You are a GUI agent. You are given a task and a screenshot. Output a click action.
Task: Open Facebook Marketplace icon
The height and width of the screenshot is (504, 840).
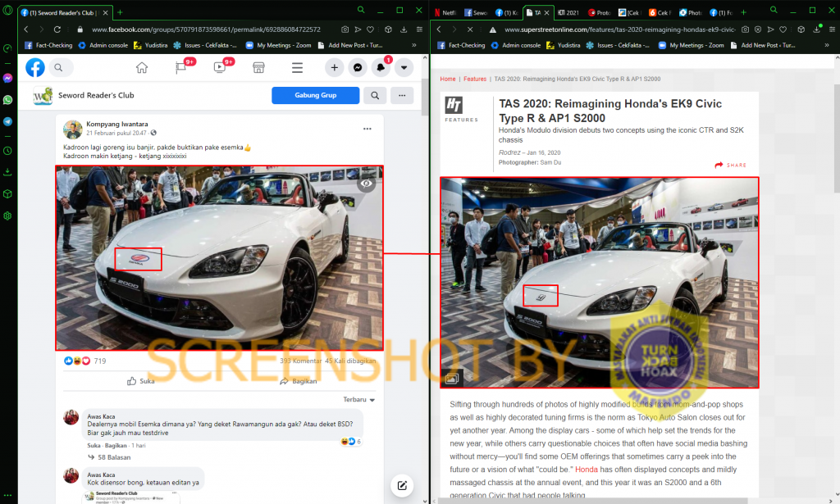coord(258,67)
